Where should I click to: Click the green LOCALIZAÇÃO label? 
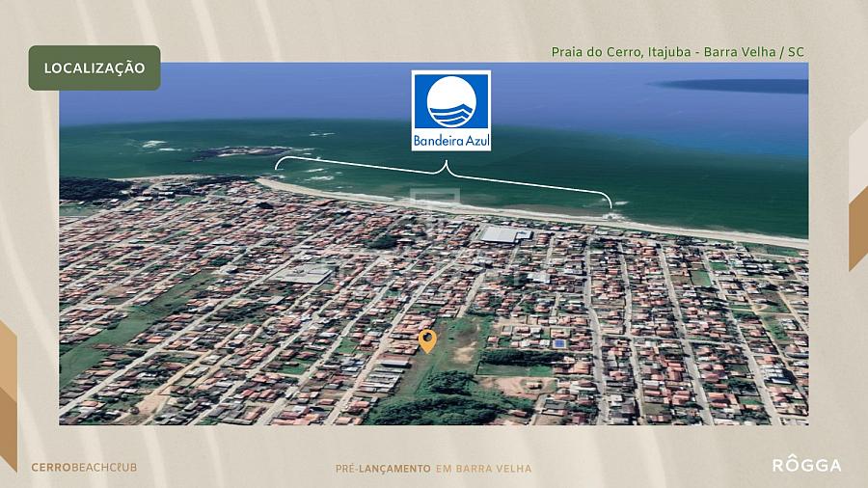(95, 68)
